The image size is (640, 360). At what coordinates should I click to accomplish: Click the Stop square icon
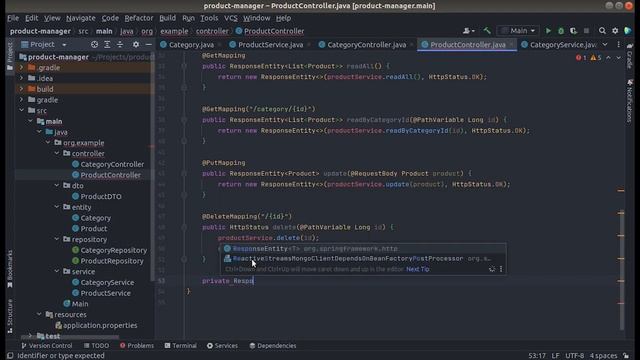tap(587, 31)
